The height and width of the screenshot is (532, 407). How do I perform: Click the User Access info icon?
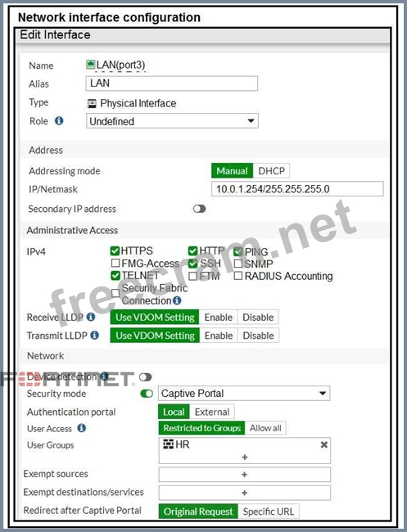81,428
